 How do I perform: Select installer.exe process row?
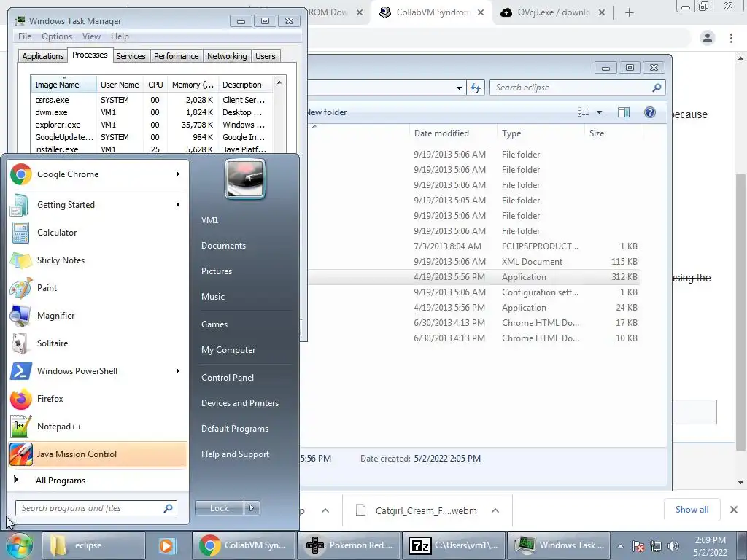click(152, 149)
